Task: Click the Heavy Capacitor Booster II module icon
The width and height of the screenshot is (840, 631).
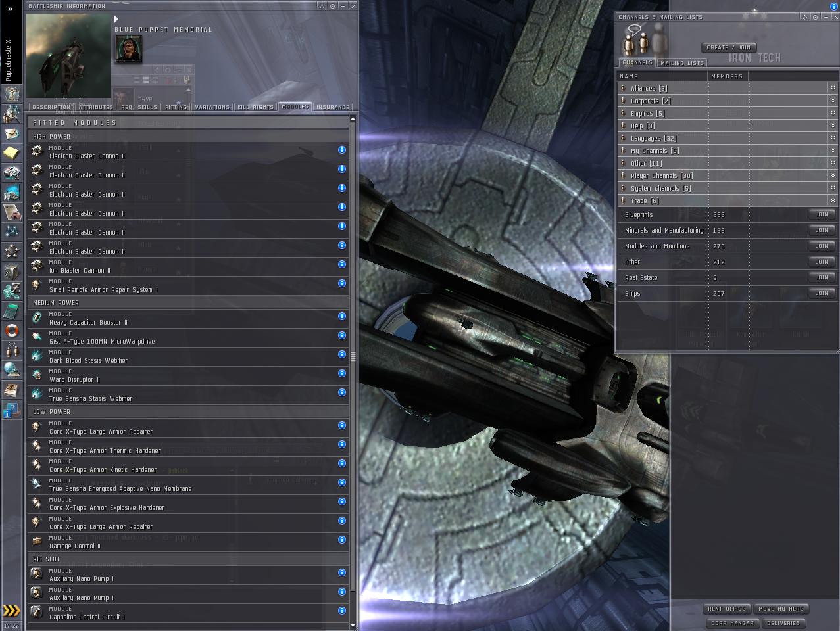Action: pos(37,318)
